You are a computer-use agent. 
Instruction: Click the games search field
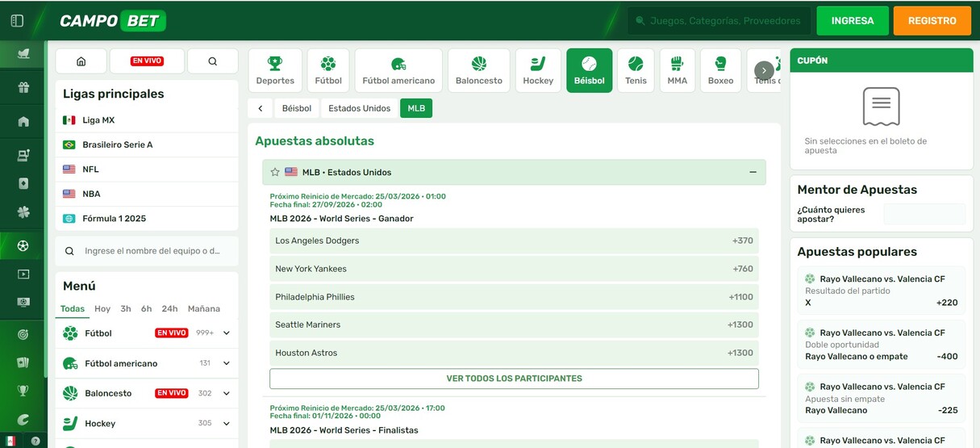[x=719, y=21]
